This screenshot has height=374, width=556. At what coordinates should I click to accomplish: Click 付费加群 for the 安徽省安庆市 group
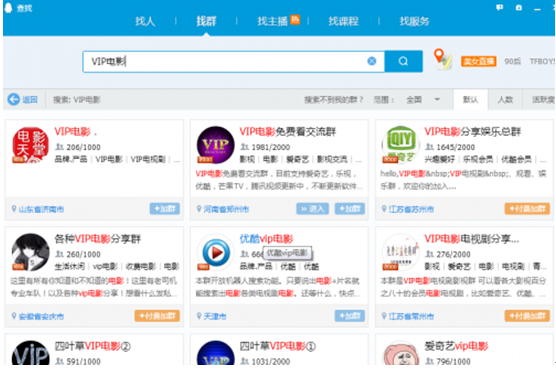pyautogui.click(x=157, y=316)
